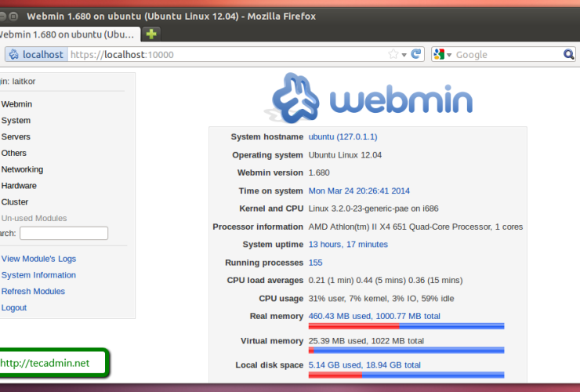Open the Refresh Modules link
The height and width of the screenshot is (392, 580).
coord(33,291)
